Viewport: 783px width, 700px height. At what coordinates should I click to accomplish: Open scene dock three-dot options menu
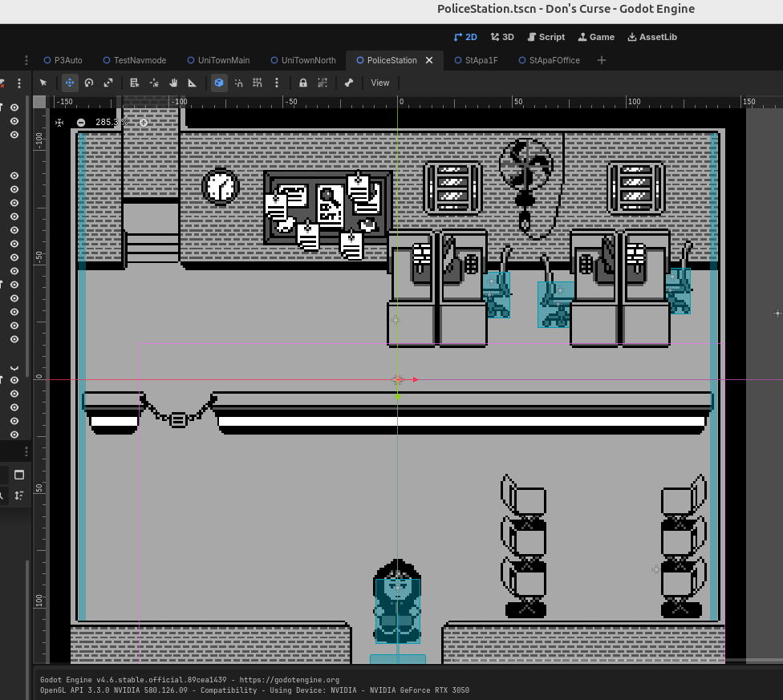click(19, 83)
